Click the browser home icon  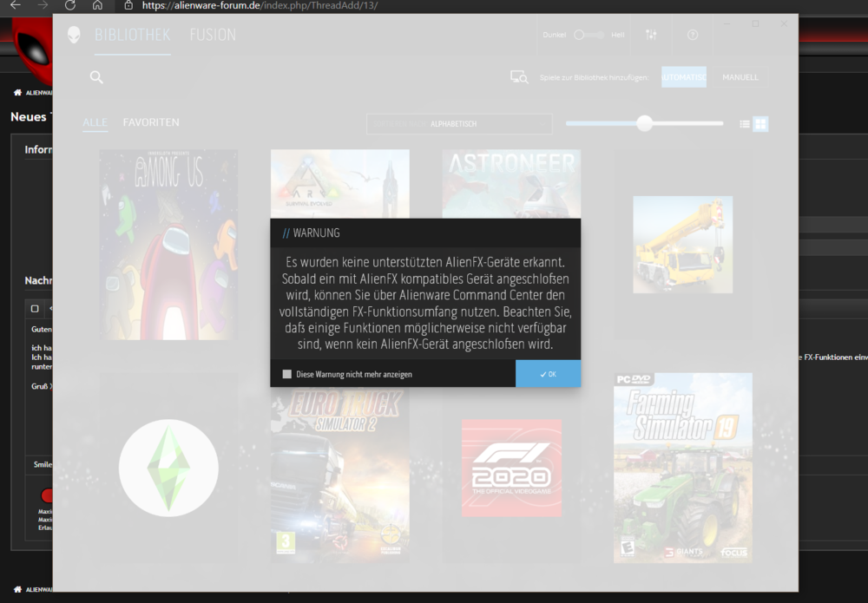pos(97,6)
